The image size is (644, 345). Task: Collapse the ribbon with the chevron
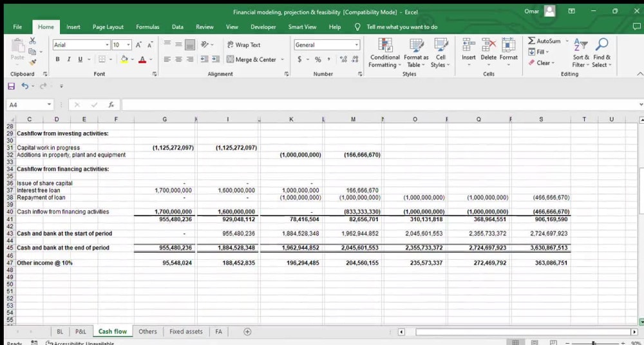(x=639, y=74)
